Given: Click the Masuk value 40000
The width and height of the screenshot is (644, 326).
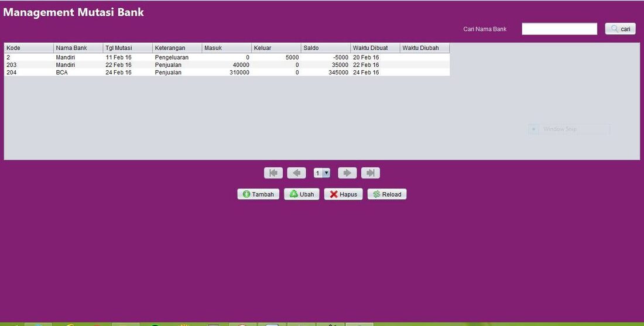Looking at the screenshot, I should click(227, 65).
